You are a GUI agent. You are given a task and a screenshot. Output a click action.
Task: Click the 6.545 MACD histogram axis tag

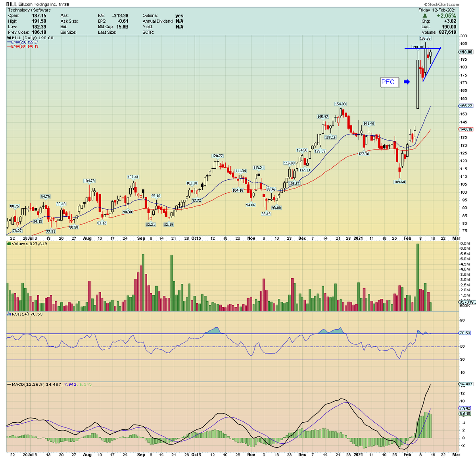(x=465, y=414)
